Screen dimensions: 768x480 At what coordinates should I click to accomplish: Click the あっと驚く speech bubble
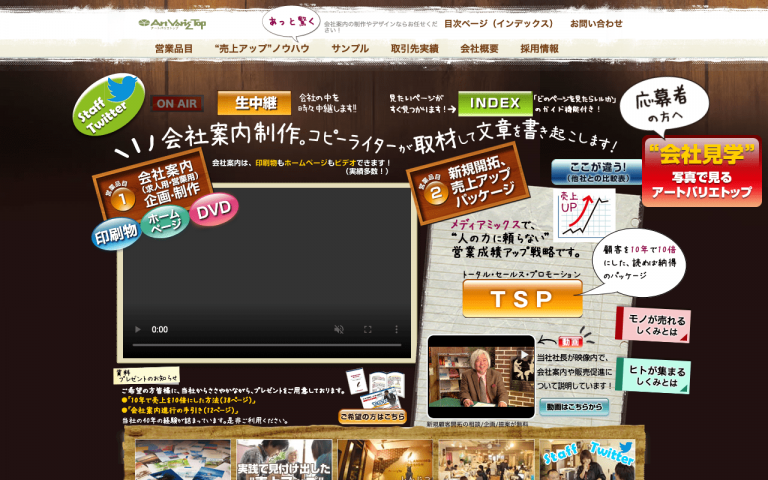click(x=292, y=23)
